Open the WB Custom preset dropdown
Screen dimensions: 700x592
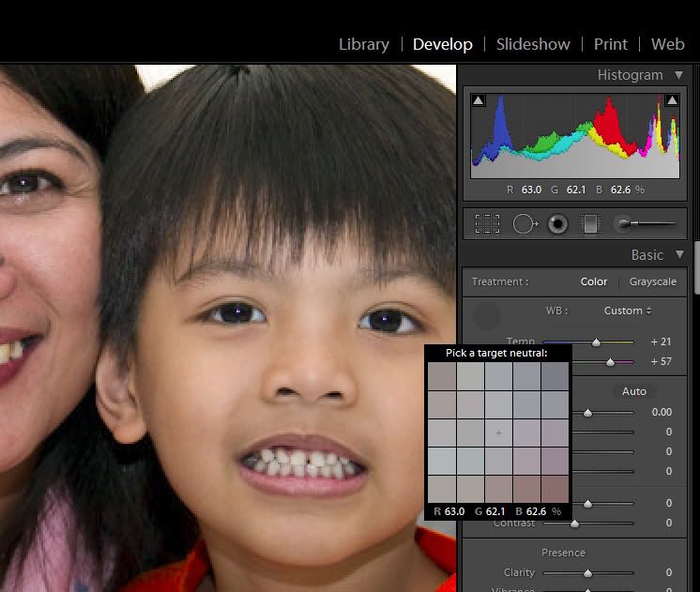click(x=628, y=311)
